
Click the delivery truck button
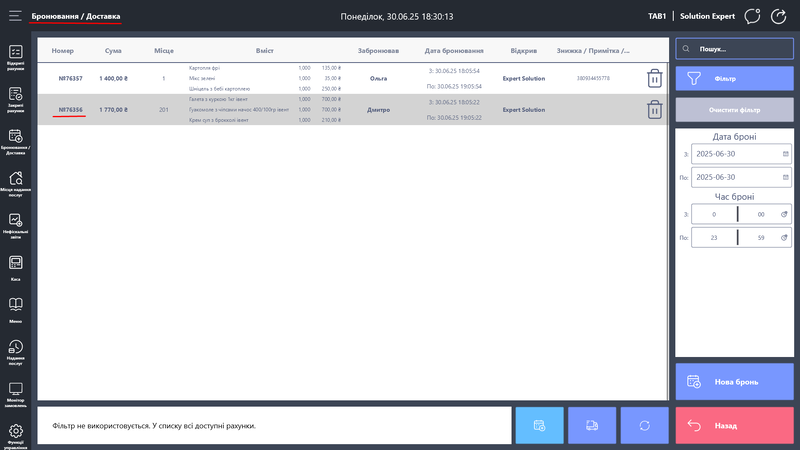pyautogui.click(x=591, y=426)
